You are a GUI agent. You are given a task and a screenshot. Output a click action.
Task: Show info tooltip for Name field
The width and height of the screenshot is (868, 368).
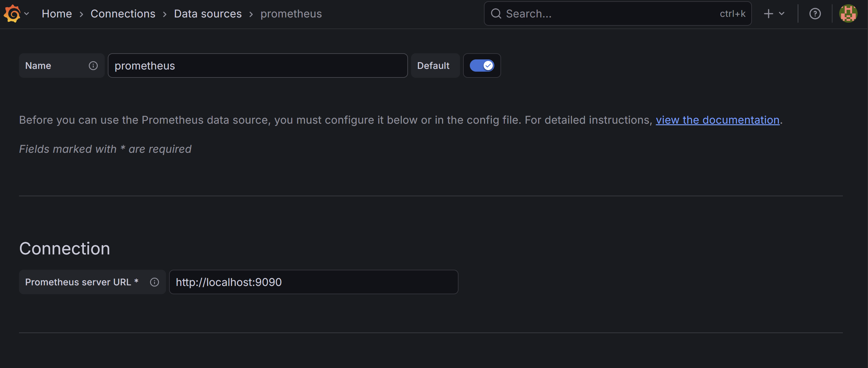tap(93, 66)
